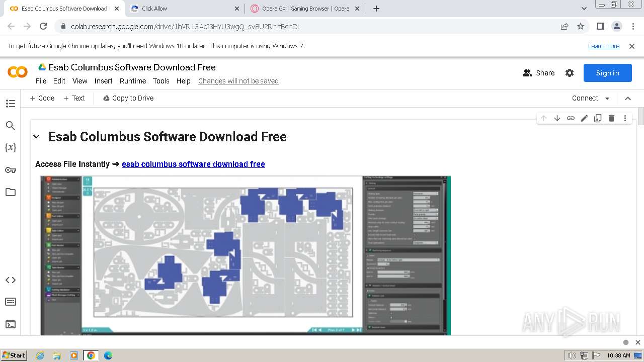This screenshot has height=362, width=644.
Task: Open the files folder panel
Action: 10,192
